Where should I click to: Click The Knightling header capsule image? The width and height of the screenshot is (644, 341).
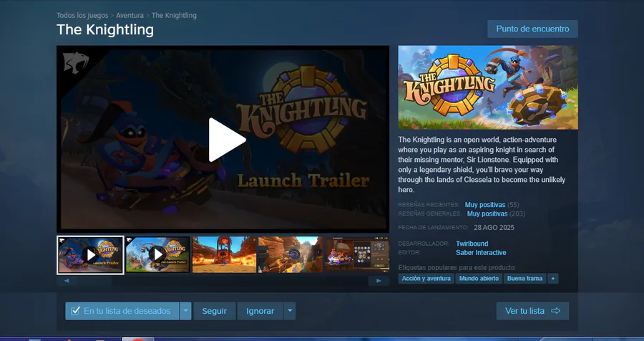[x=488, y=87]
